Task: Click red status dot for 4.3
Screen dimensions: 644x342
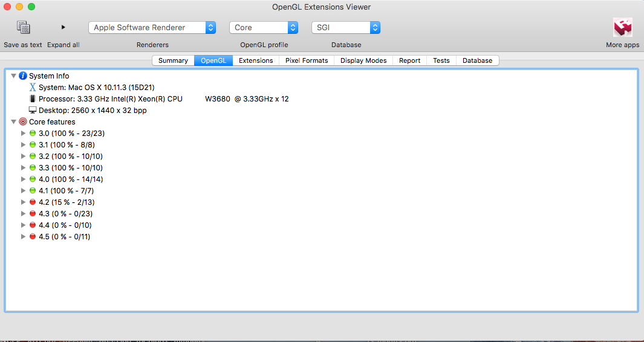Action: [33, 214]
